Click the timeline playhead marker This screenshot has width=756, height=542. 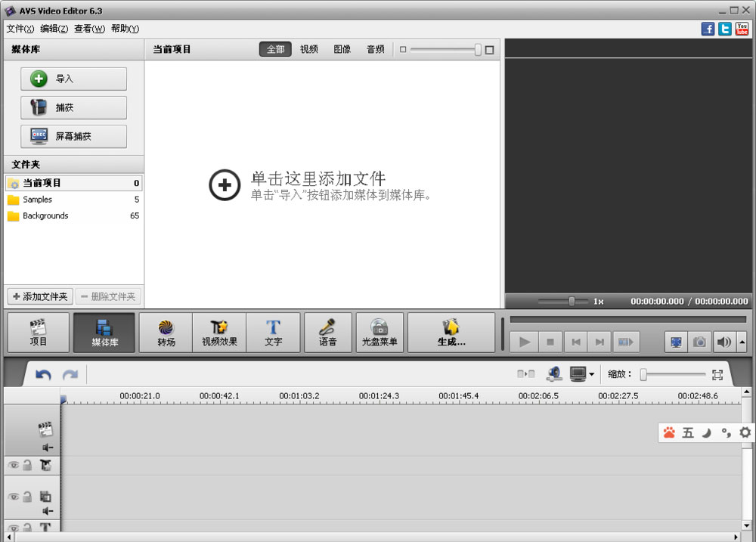(x=64, y=399)
